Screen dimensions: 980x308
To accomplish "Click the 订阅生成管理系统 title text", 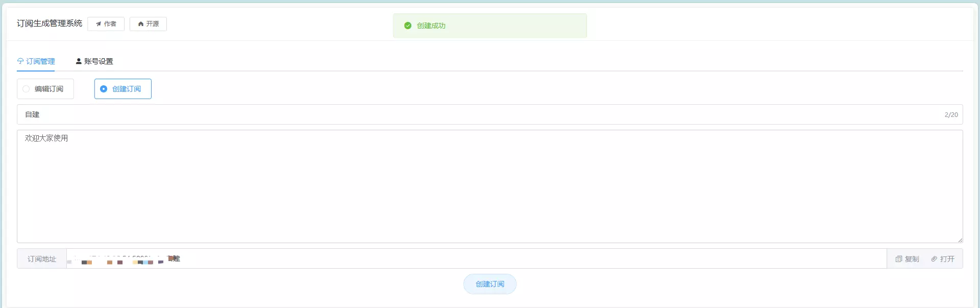I will [x=50, y=23].
